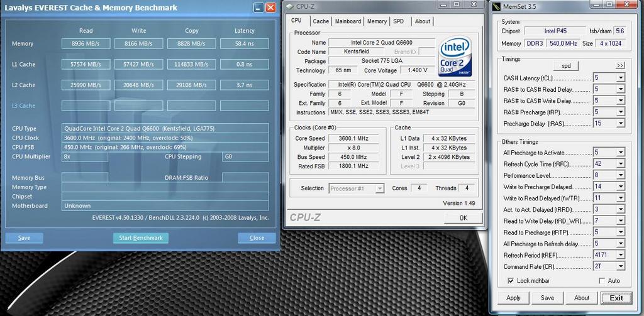
Task: Switch to the Cache tab in CPU-Z
Action: (321, 21)
